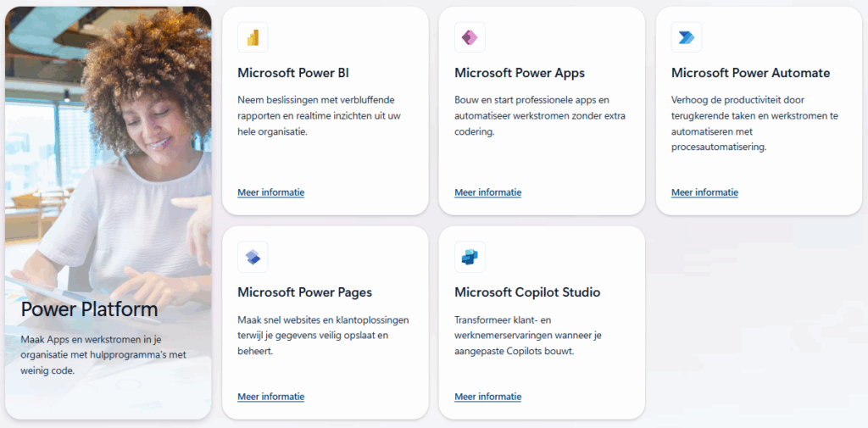Viewport: 868px width, 428px height.
Task: Click the purple Power Apps logo icon
Action: pos(470,37)
